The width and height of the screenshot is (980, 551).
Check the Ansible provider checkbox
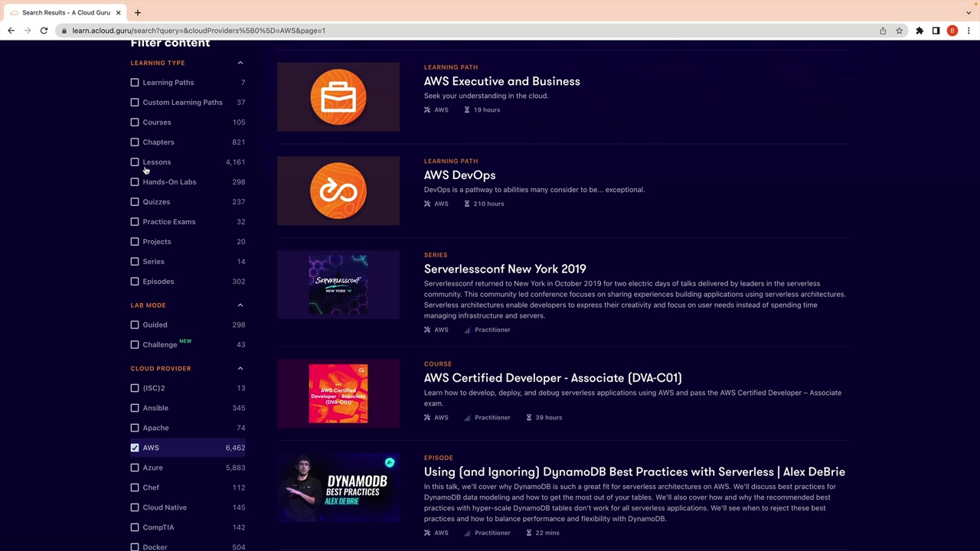(x=135, y=408)
